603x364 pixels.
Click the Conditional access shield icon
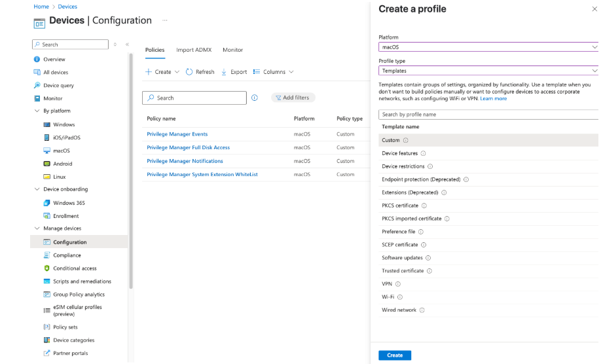pos(47,268)
